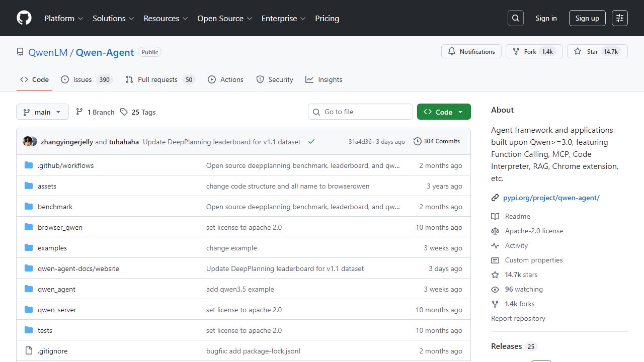Open the Releases heading link
644x362 pixels.
pos(514,346)
